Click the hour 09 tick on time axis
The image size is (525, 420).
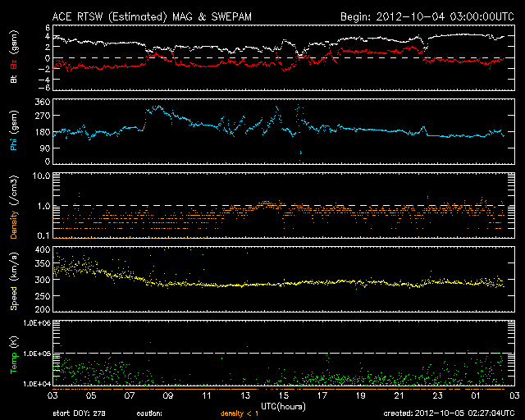pos(168,395)
